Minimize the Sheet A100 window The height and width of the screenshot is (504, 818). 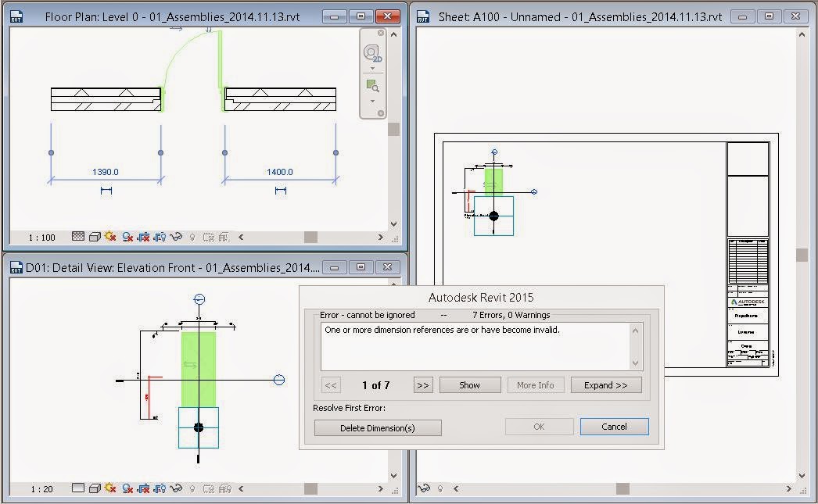pyautogui.click(x=743, y=16)
